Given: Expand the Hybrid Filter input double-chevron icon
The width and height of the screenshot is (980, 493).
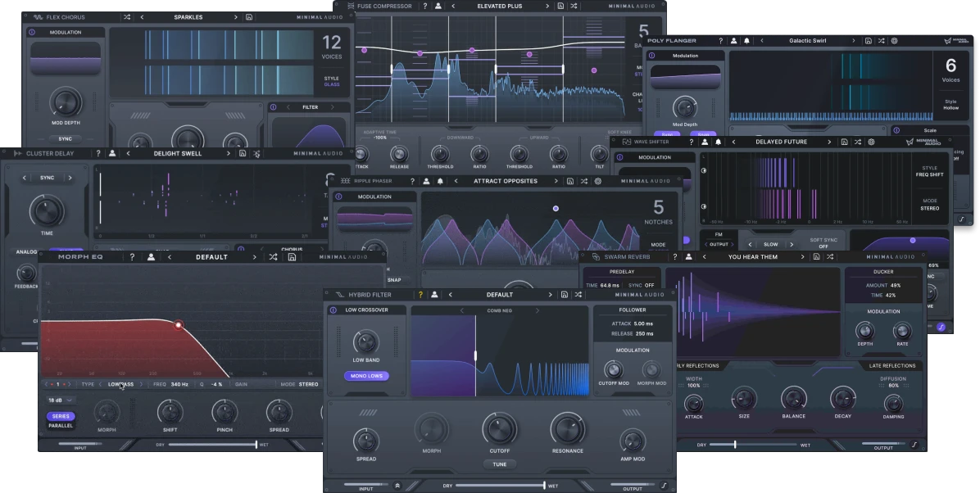Looking at the screenshot, I should click(x=397, y=486).
